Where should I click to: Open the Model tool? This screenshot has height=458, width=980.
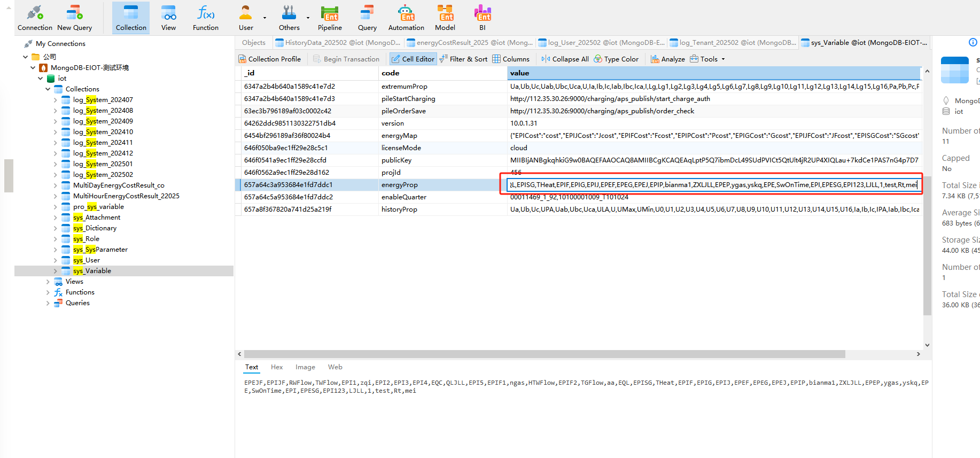[x=445, y=18]
